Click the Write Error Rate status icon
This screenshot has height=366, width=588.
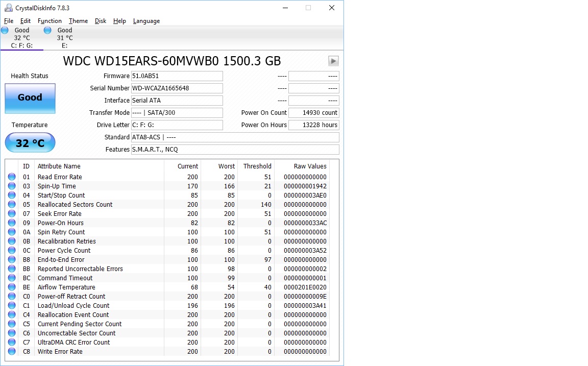[x=12, y=351]
